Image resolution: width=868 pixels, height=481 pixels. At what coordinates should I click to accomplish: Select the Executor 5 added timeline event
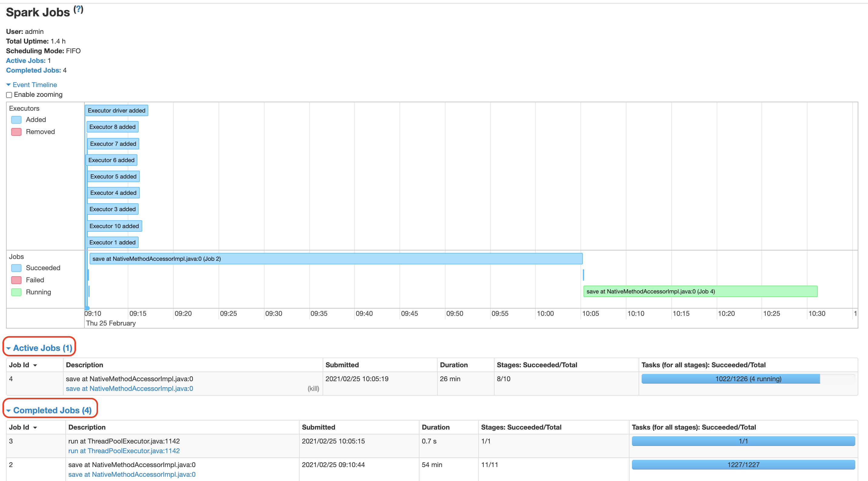113,176
